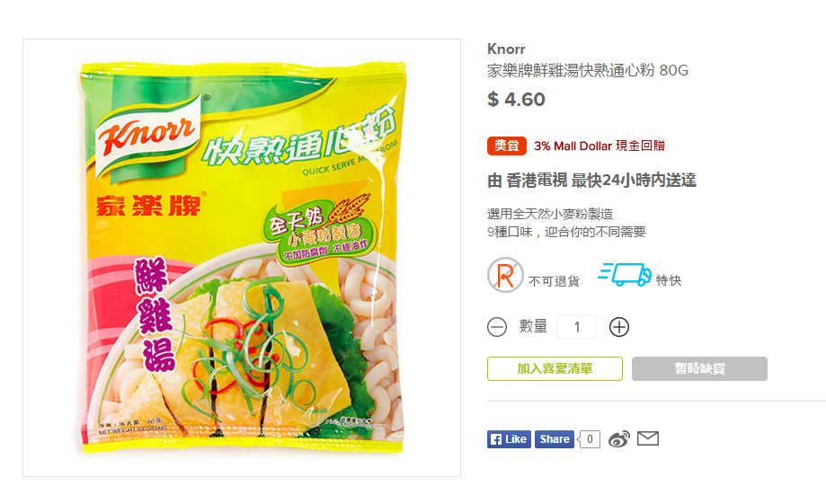Click the minus quantity button
Image resolution: width=826 pixels, height=504 pixels.
(x=497, y=327)
